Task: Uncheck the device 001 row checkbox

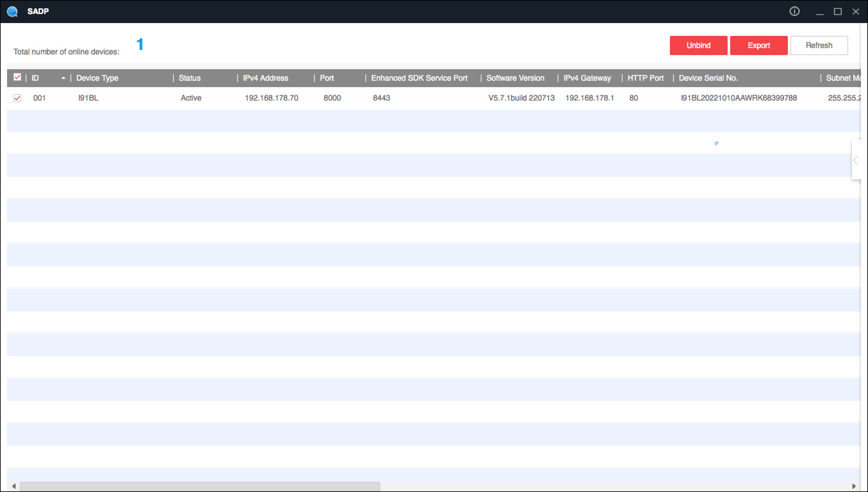Action: click(17, 98)
